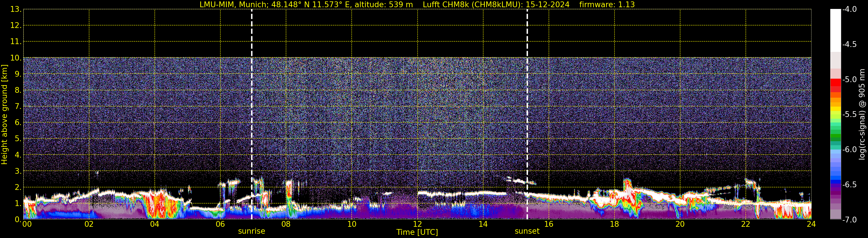Click the dashed white sunrise line
868x238 pixels.
coord(252,115)
